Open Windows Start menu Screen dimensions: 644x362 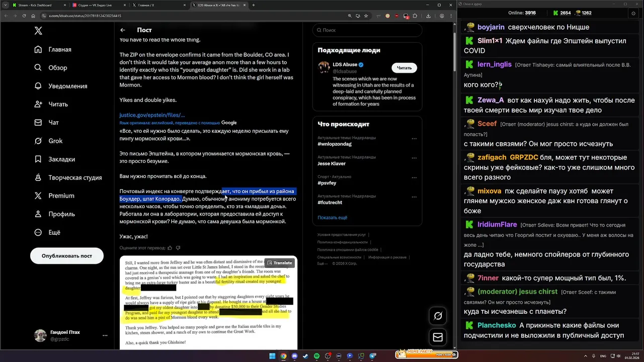tap(272, 356)
